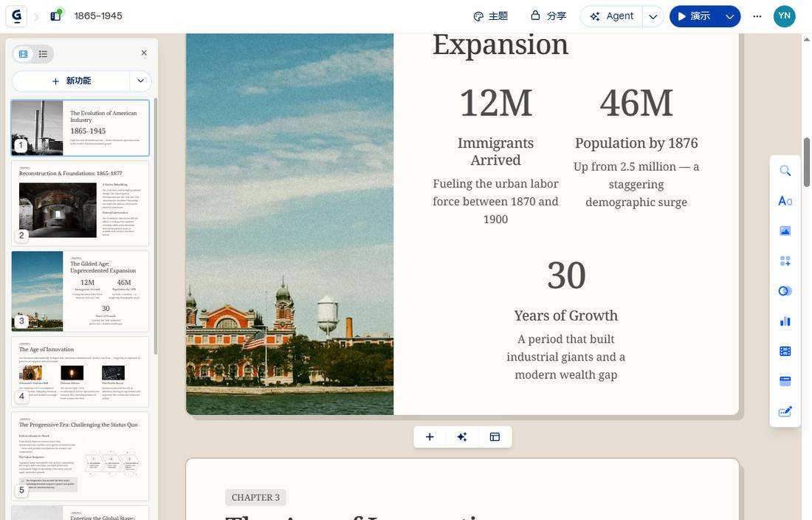Click the period that built industrial giants text

[566, 357]
